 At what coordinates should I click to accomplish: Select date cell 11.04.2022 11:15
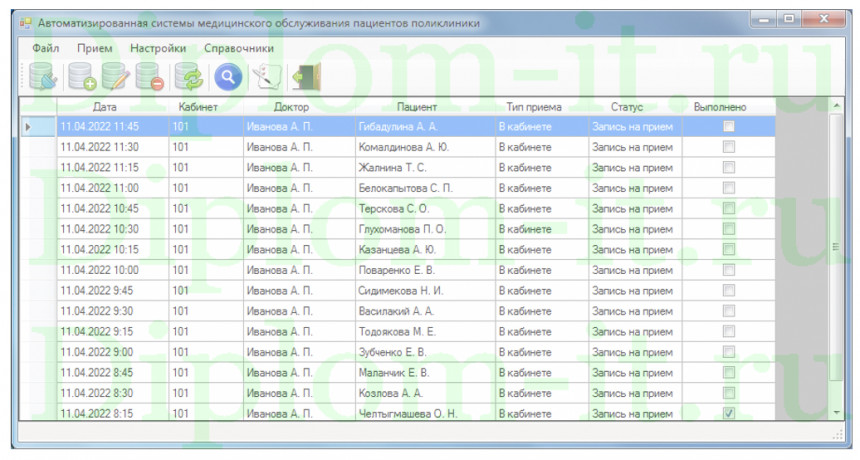(x=112, y=167)
